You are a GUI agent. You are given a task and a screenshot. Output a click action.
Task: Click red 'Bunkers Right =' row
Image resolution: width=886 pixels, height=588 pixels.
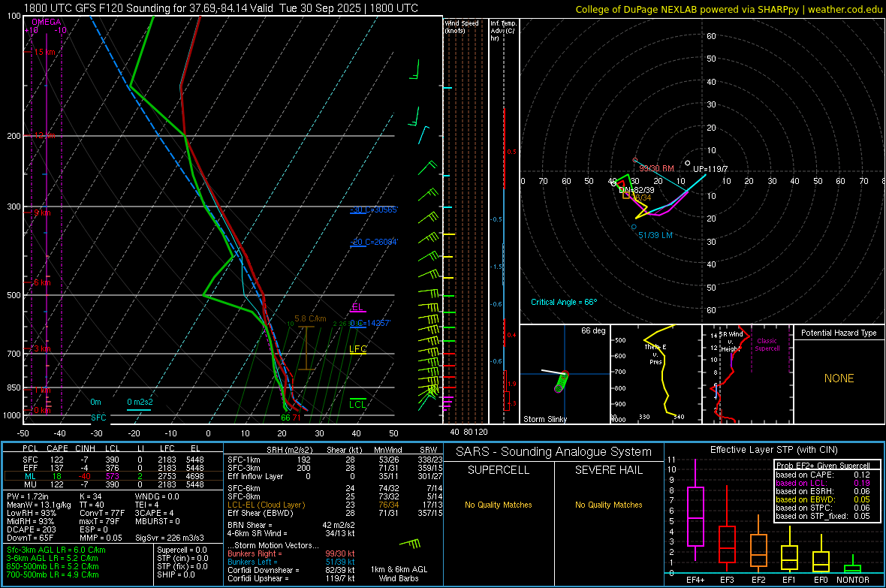point(291,553)
